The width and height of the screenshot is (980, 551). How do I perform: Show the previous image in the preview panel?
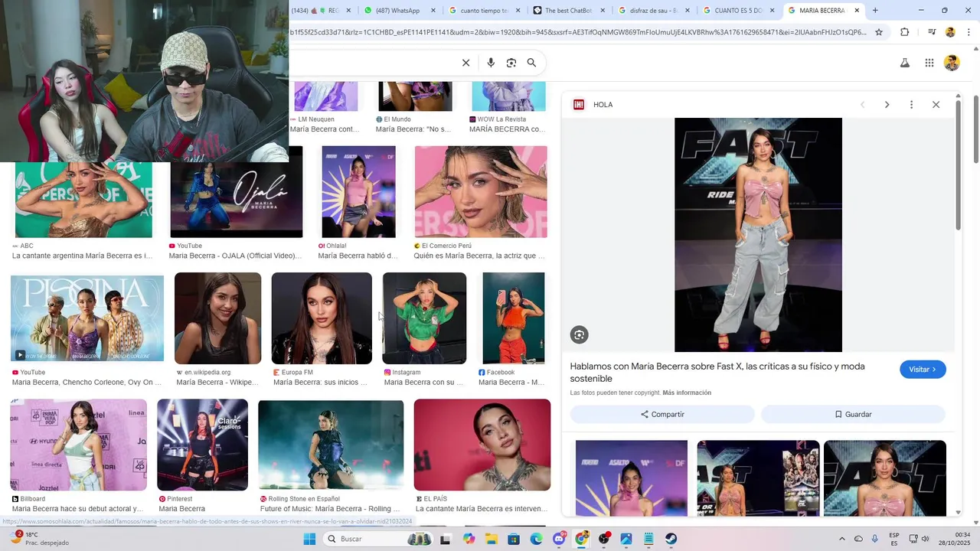click(x=862, y=105)
